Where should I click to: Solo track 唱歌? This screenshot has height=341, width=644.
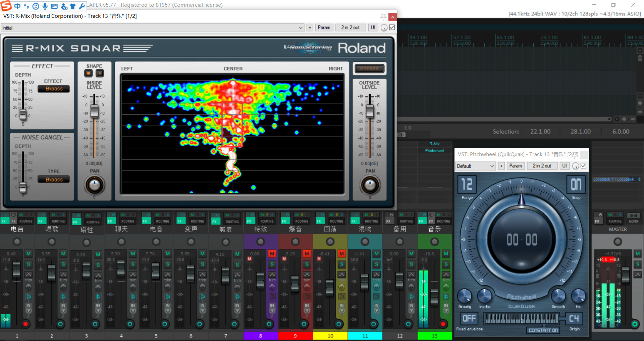(x=63, y=264)
